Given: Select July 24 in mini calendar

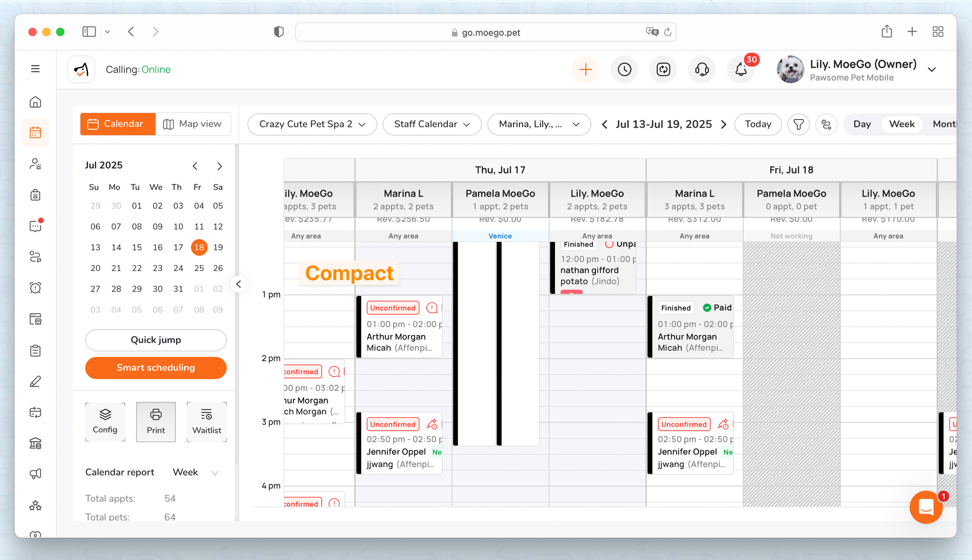Looking at the screenshot, I should coord(178,268).
